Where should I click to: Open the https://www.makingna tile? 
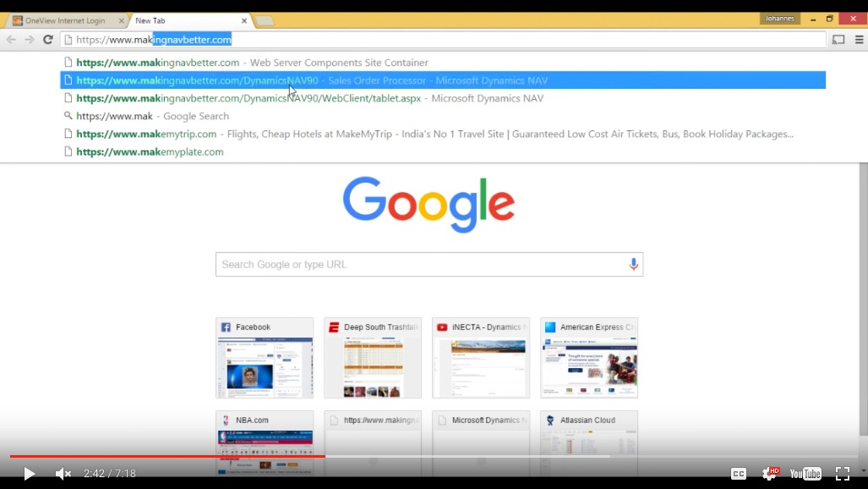373,443
